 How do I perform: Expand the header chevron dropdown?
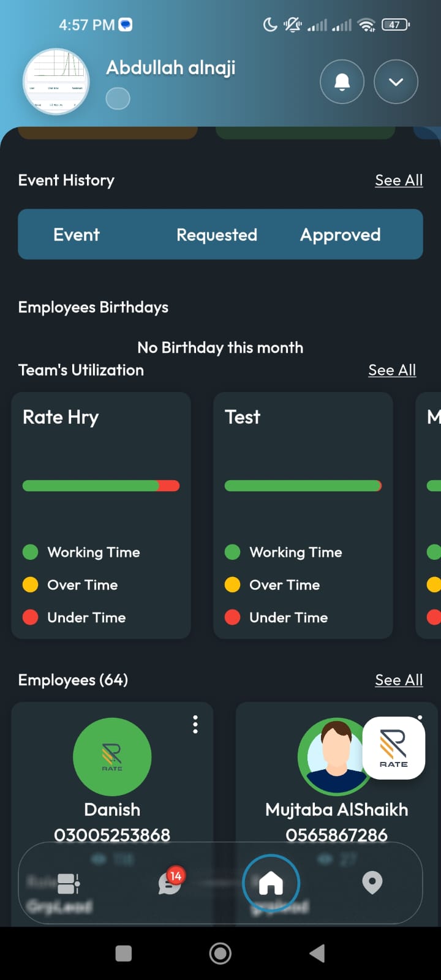click(396, 82)
